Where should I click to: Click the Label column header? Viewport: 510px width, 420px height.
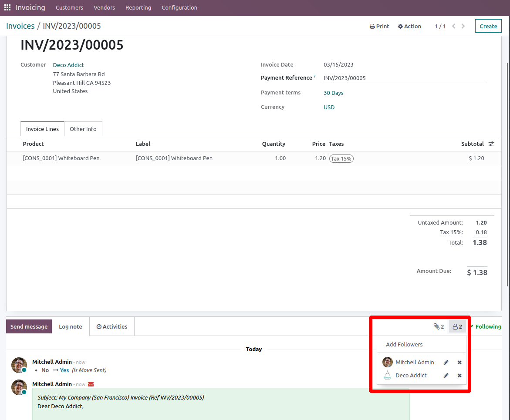pyautogui.click(x=143, y=144)
